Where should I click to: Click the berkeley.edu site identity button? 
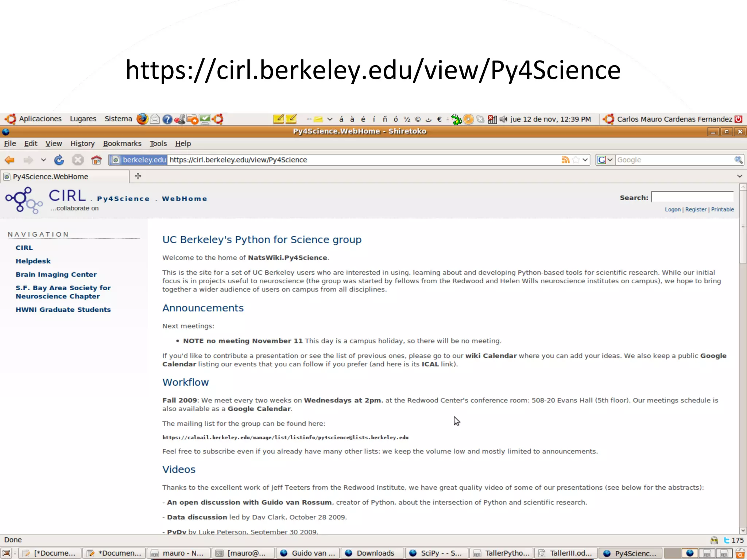(139, 160)
